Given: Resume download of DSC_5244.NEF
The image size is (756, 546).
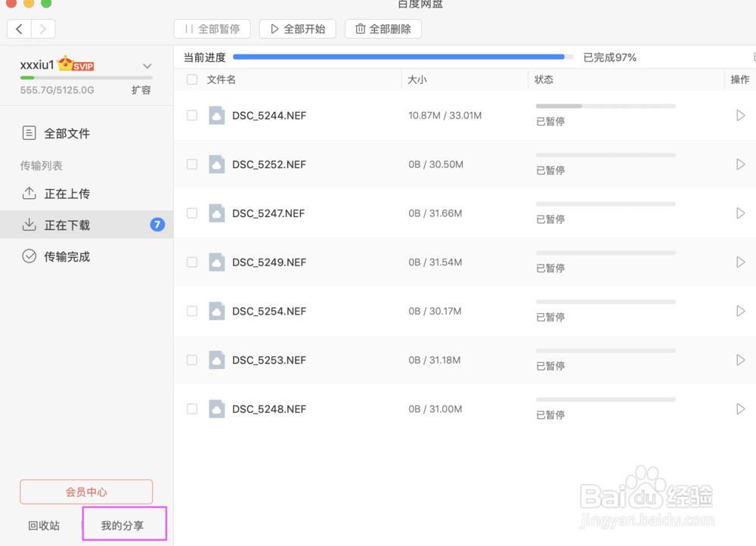Looking at the screenshot, I should (741, 115).
